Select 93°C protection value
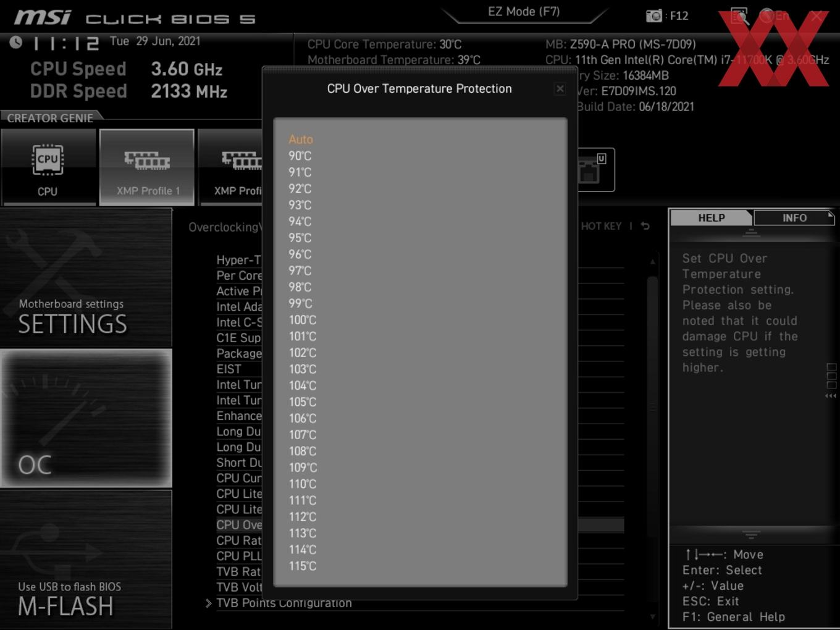Viewport: 840px width, 630px height. (x=300, y=205)
